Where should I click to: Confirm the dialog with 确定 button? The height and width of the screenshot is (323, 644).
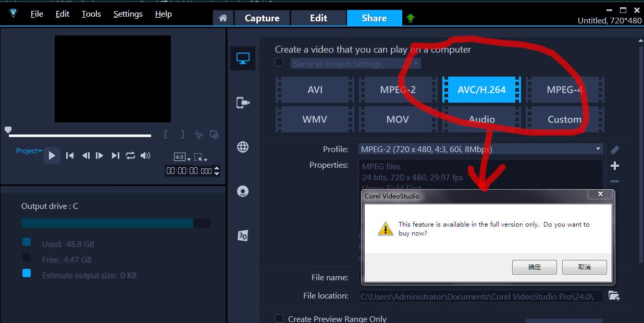pos(535,267)
